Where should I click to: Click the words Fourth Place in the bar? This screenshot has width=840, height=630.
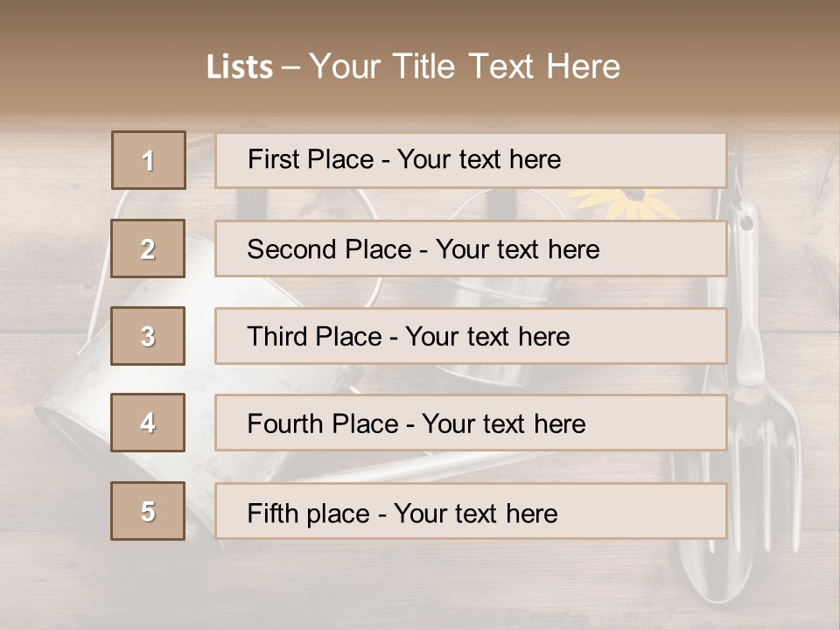pyautogui.click(x=322, y=424)
